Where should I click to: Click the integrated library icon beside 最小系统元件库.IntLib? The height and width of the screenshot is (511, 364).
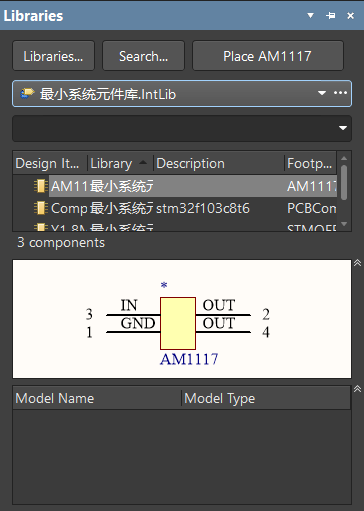(27, 93)
